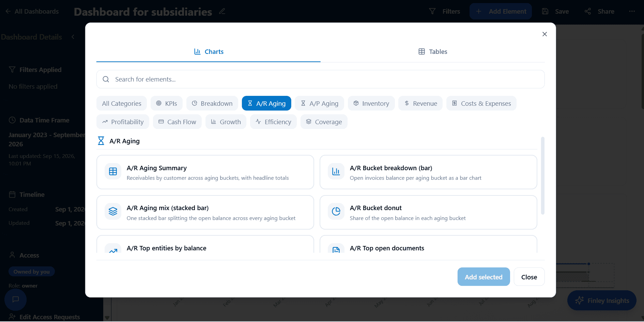
Task: Open Finley Insights
Action: [602, 301]
